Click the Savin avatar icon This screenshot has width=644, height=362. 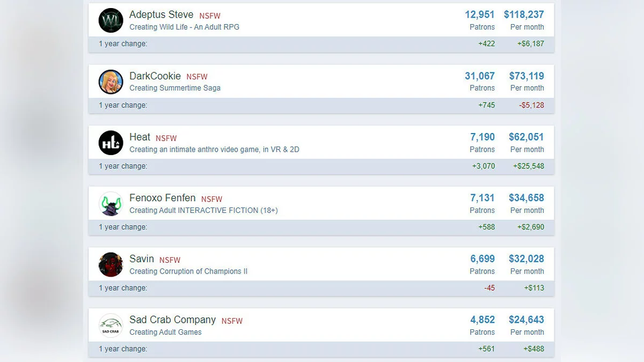pyautogui.click(x=111, y=264)
